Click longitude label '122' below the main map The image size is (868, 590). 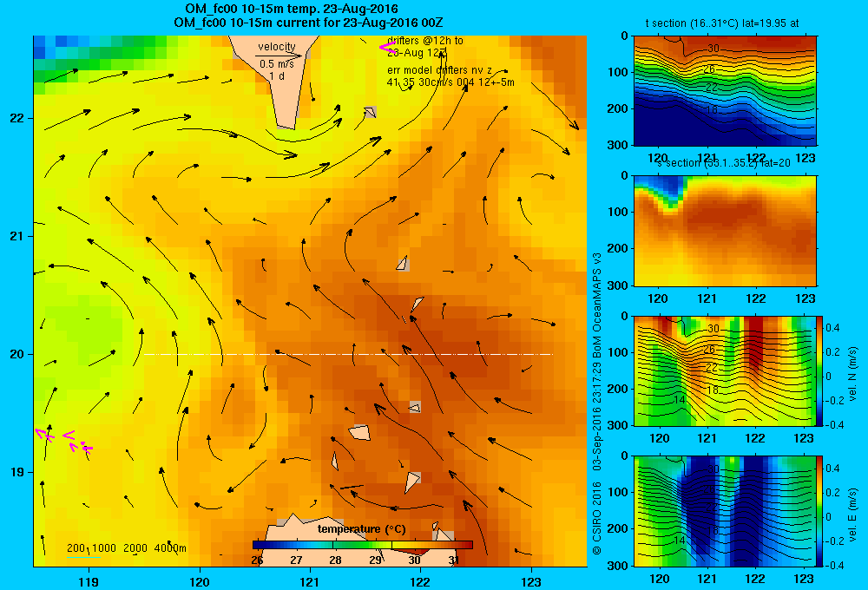(x=420, y=581)
